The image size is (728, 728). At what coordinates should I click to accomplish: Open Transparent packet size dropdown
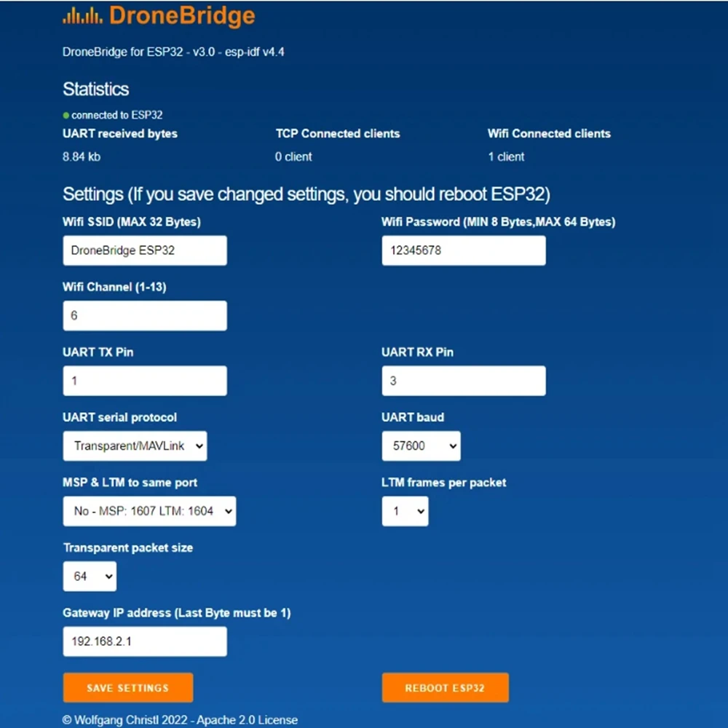pos(90,576)
